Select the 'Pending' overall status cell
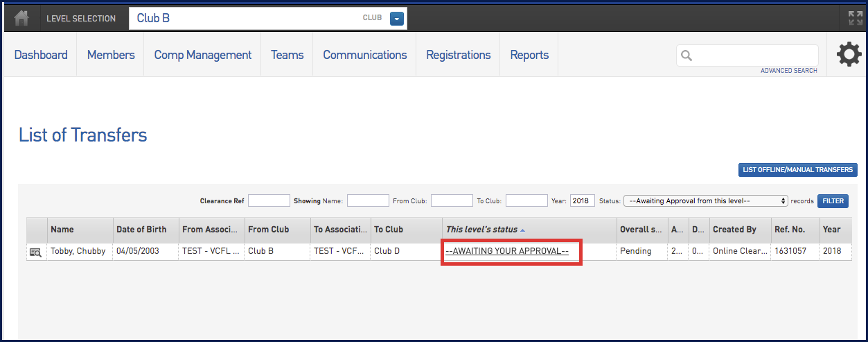868x342 pixels. (x=643, y=251)
